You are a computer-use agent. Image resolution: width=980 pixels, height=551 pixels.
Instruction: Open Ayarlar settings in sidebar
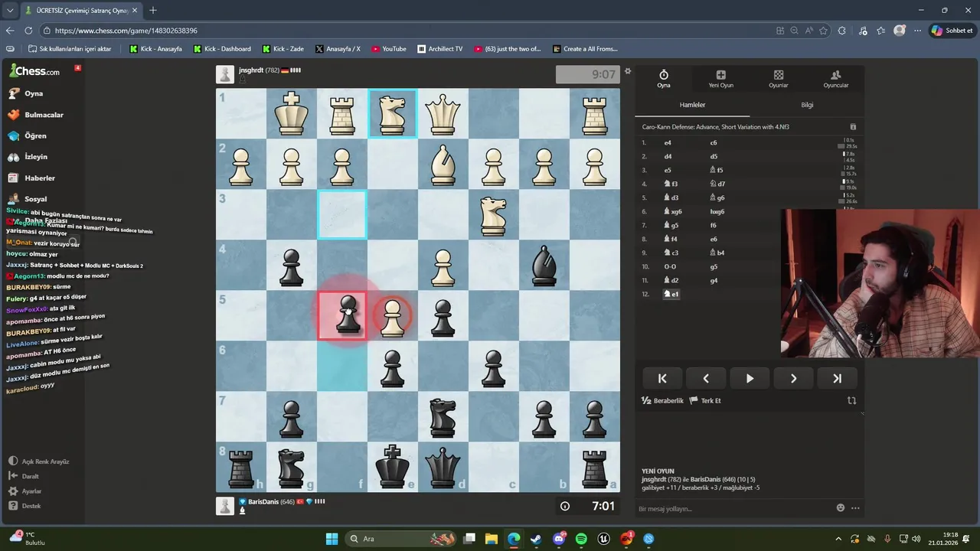click(25, 491)
